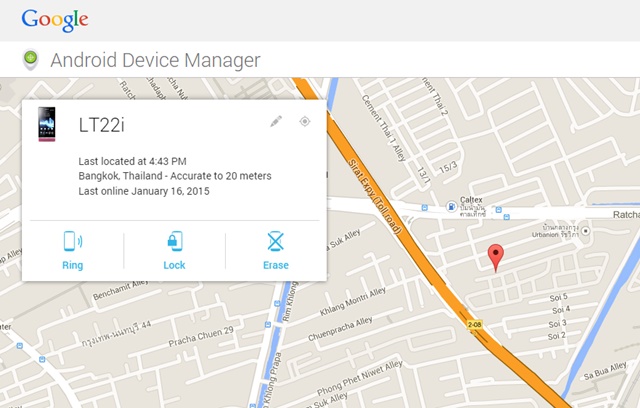Screen dimensions: 640x408
Task: Click the padlock icon above Lock
Action: pos(174,241)
